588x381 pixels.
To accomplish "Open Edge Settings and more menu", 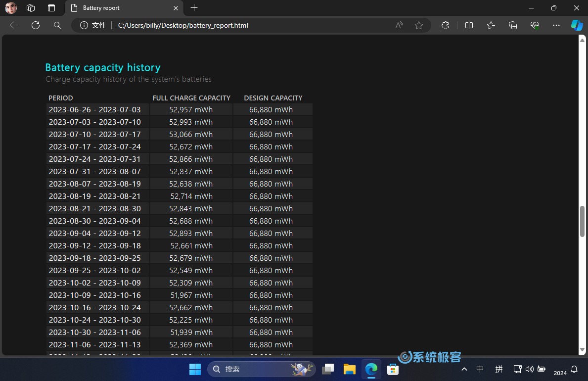I will tap(556, 25).
